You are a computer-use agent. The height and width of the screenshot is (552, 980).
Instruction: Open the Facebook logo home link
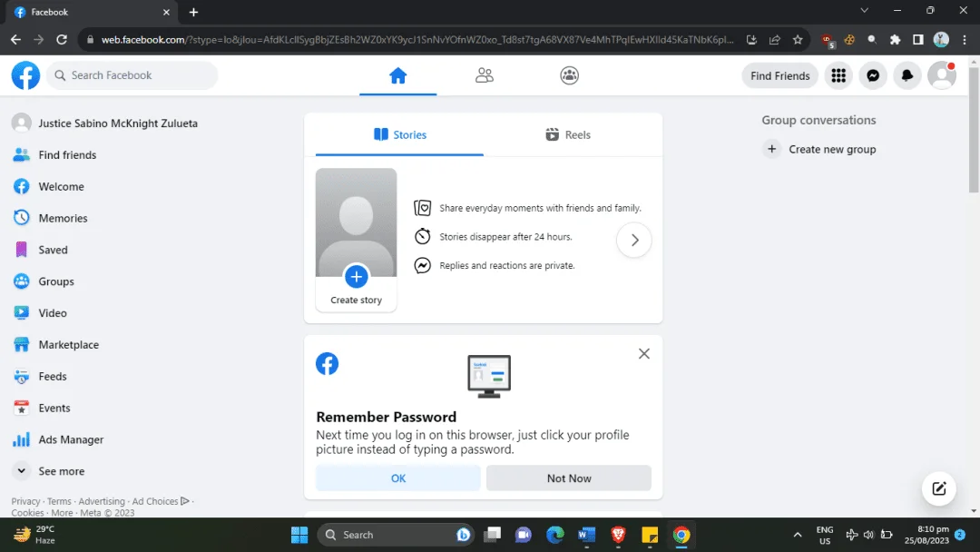25,75
